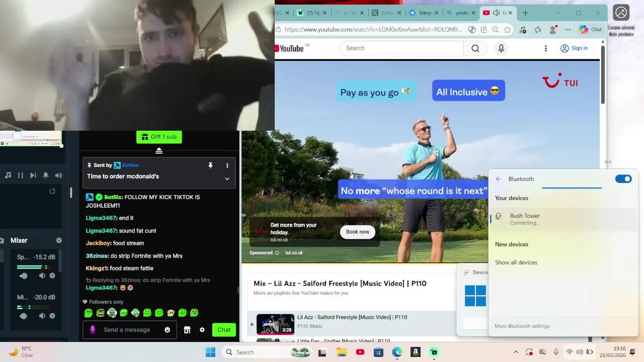This screenshot has width=644, height=362.
Task: Click the Book now ad button
Action: tap(358, 232)
